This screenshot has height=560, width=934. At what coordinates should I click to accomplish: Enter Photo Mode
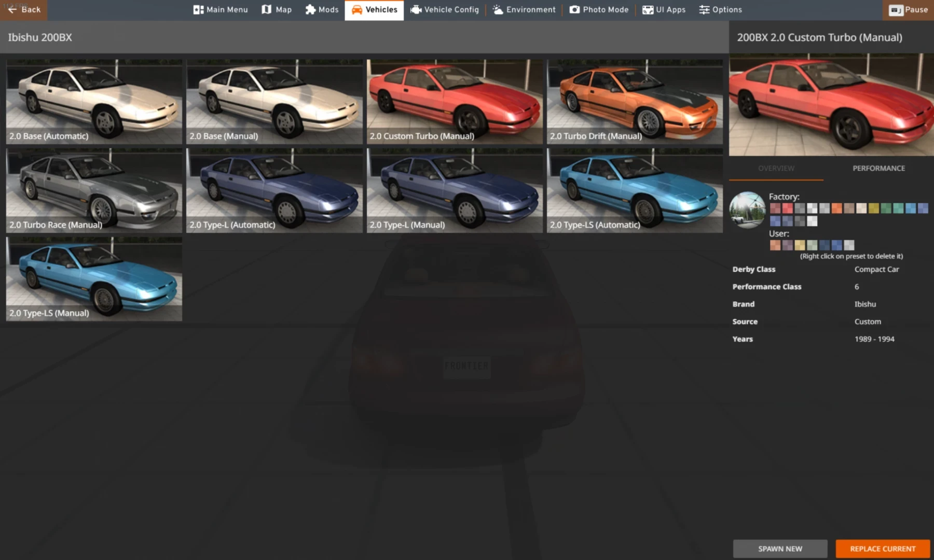pos(599,9)
